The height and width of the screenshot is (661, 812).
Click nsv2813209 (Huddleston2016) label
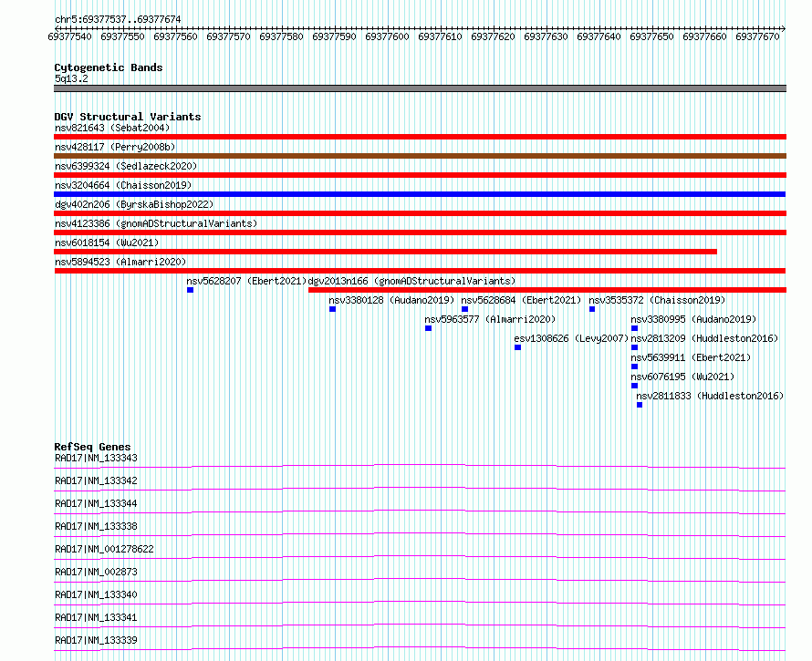pyautogui.click(x=705, y=338)
